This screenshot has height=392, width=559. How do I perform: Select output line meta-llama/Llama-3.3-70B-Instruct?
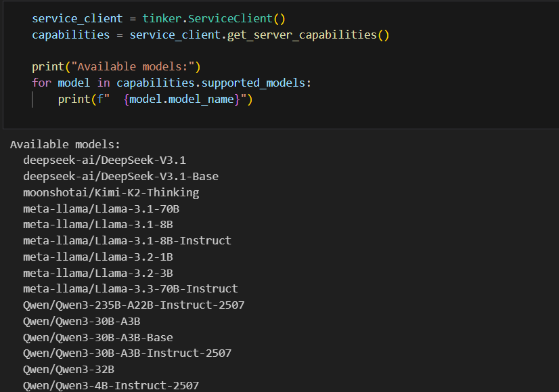coord(131,288)
